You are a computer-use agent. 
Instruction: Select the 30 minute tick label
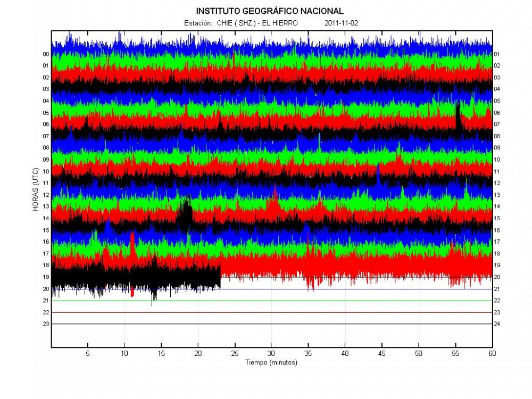pos(271,353)
